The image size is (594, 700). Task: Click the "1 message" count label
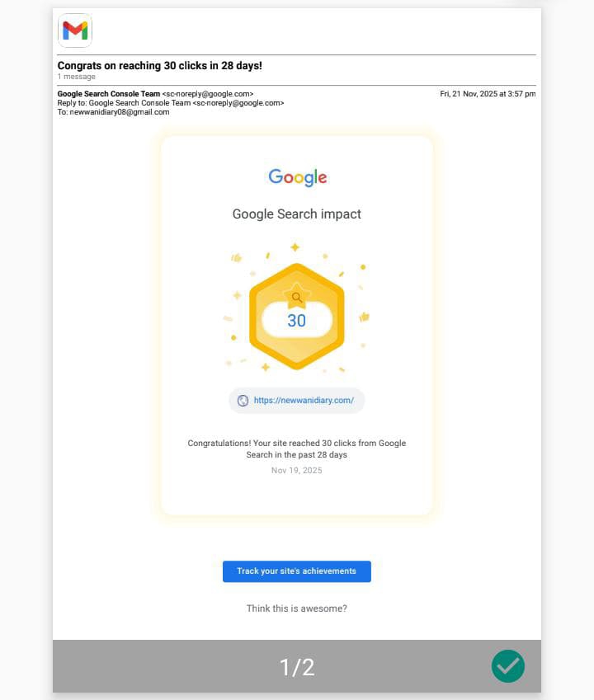77,77
